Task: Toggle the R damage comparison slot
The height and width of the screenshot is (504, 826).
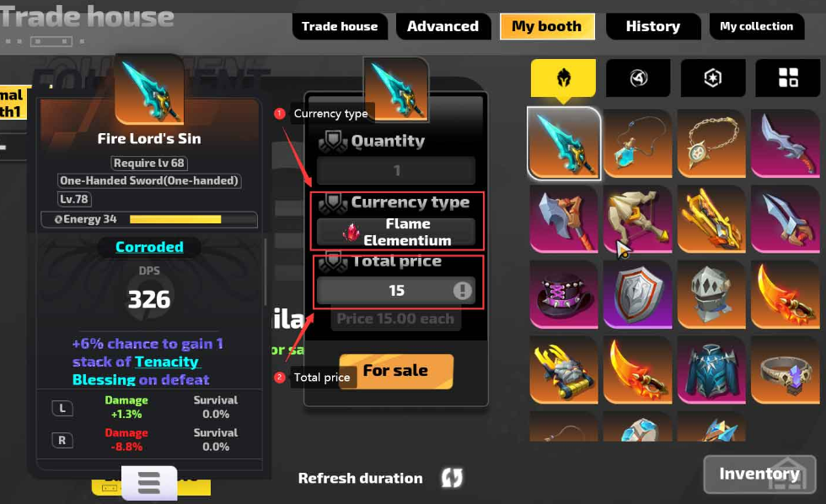Action: (62, 440)
